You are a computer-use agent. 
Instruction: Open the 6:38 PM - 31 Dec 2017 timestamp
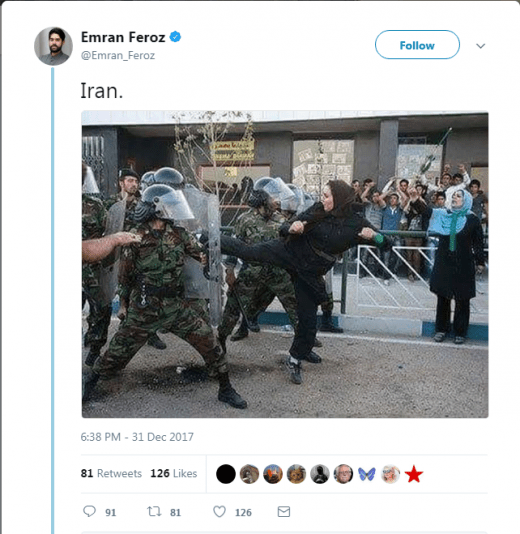[x=137, y=437]
